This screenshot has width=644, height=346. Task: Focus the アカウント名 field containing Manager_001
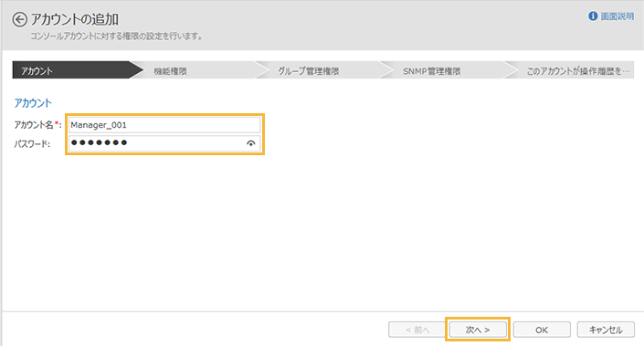coord(164,125)
